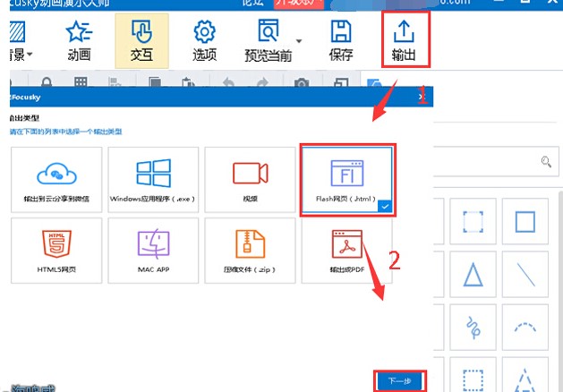Screen dimensions: 563x392
Task: Select Flash网页 (.html) output type
Action: click(x=347, y=180)
